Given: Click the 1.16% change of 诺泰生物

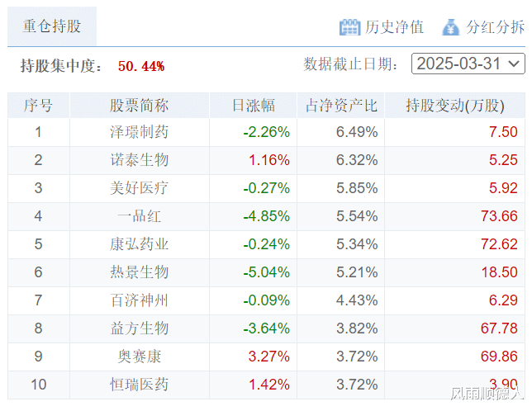Looking at the screenshot, I should [x=269, y=160].
